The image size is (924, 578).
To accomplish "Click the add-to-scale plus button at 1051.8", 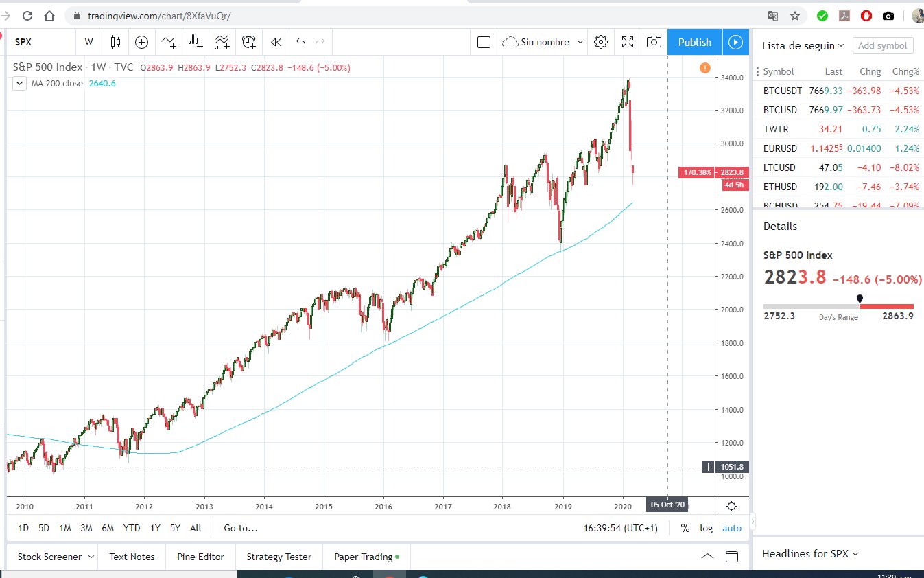I will (x=708, y=467).
